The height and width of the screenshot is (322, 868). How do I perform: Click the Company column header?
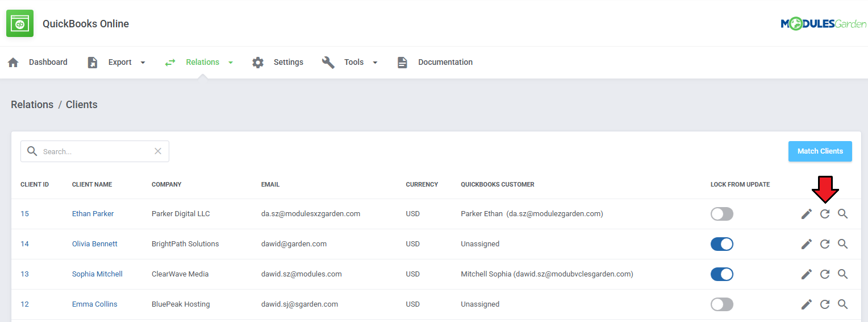click(166, 184)
